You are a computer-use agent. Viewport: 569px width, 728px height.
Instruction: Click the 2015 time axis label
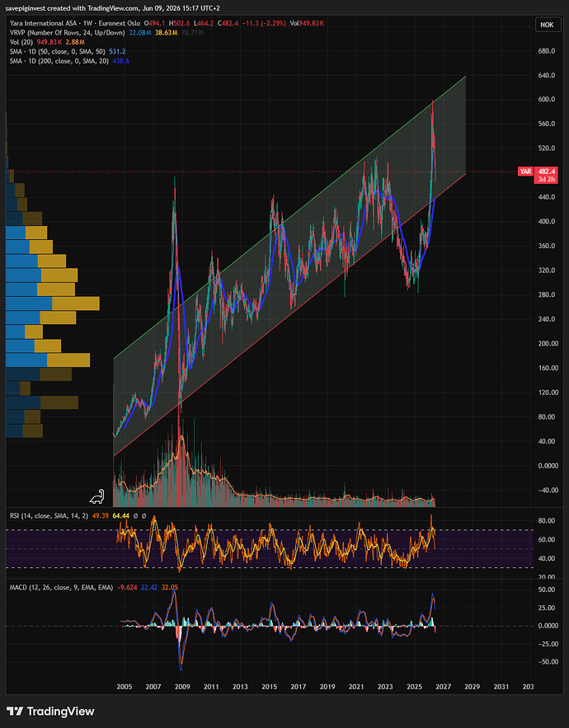click(270, 687)
